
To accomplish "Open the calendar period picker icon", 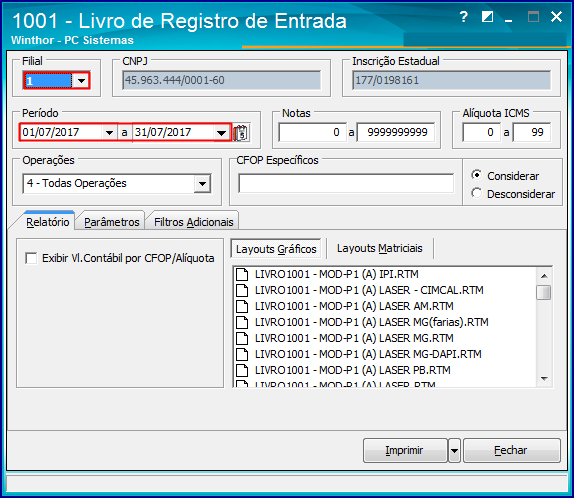I will click(x=241, y=133).
